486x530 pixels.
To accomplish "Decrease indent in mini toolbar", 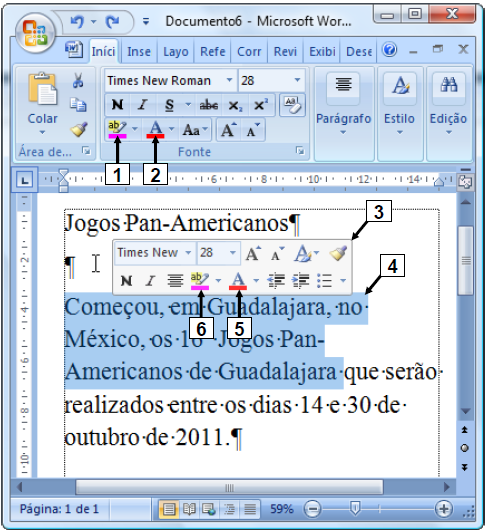I will click(x=276, y=281).
